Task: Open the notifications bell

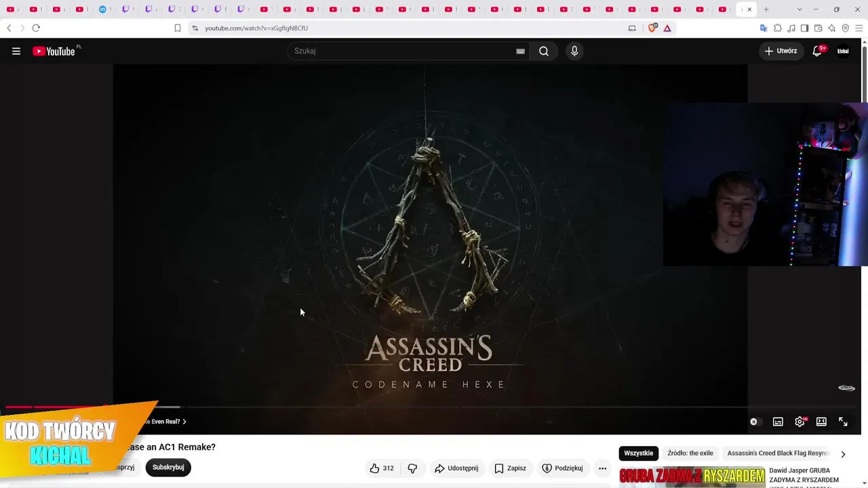Action: (x=817, y=51)
